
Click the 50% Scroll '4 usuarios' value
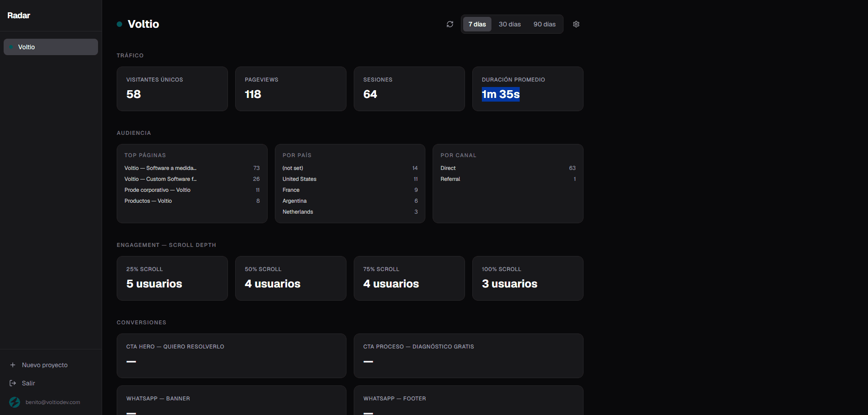pyautogui.click(x=273, y=284)
